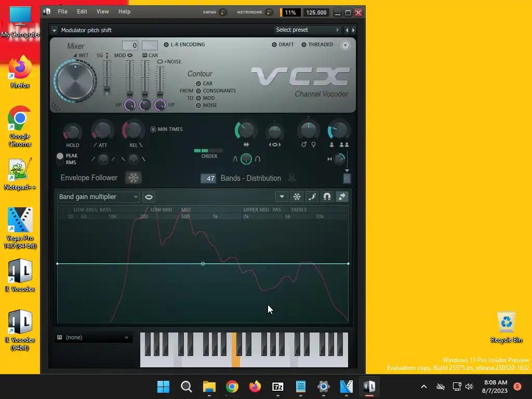
Task: Click the Mixer value field showing 0
Action: coord(130,46)
